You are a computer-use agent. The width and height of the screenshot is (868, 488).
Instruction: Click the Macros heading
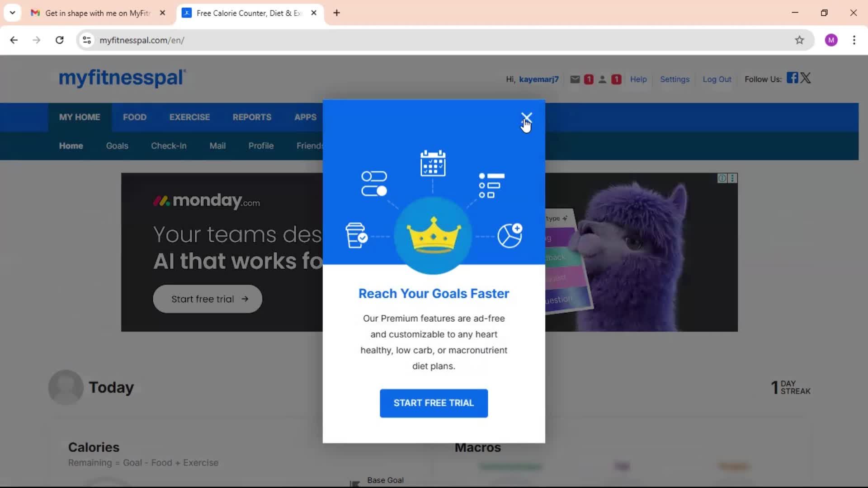[x=478, y=447]
